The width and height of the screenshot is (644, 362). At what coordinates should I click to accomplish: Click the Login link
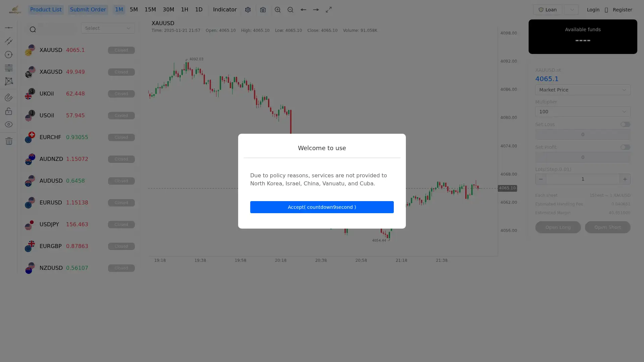point(593,10)
